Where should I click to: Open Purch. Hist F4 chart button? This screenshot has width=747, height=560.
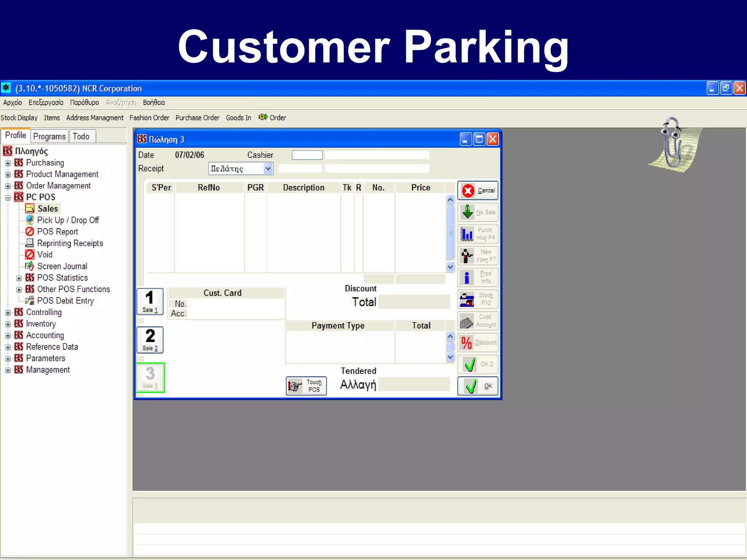(x=478, y=234)
